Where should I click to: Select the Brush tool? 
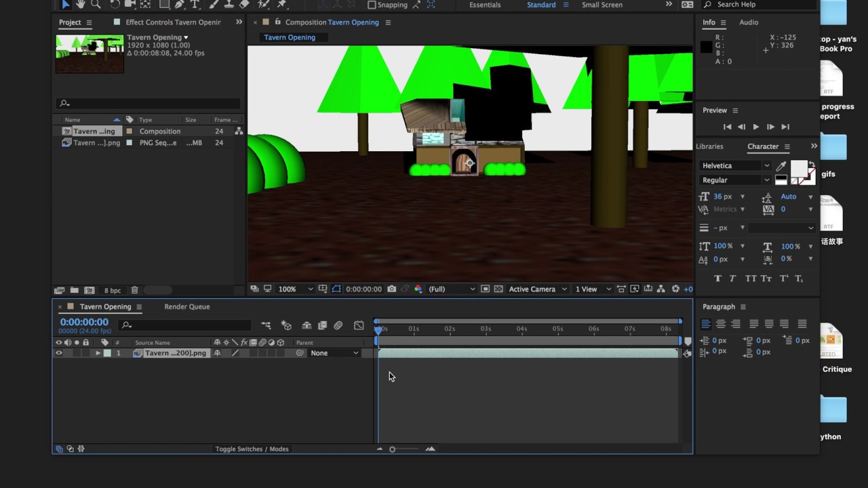click(213, 4)
